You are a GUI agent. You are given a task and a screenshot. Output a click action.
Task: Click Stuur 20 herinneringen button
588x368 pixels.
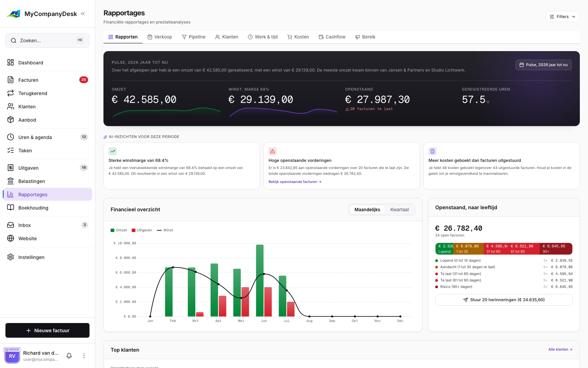pos(504,300)
